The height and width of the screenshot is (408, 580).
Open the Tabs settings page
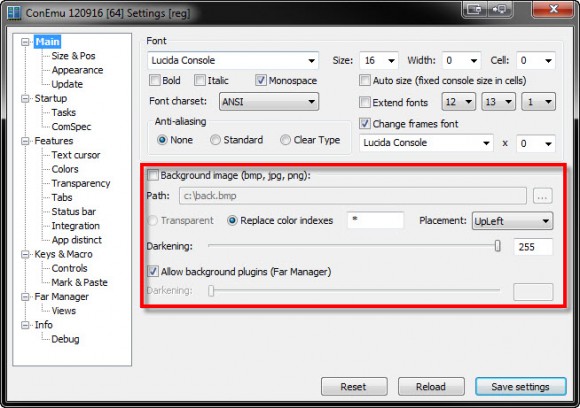(62, 197)
